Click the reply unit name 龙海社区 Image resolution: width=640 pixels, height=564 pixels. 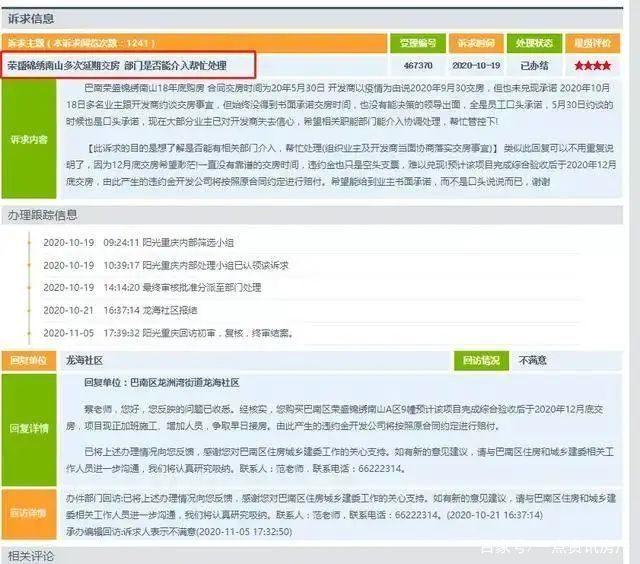(84, 361)
